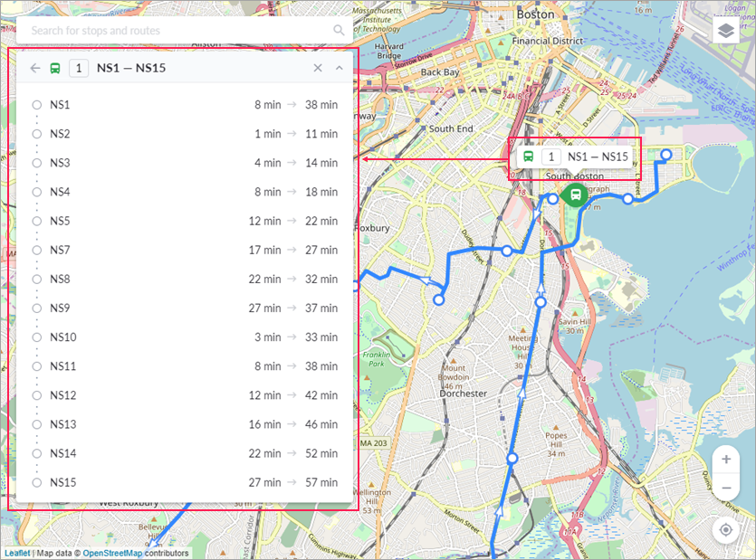Click route number 1 badge in panel header
756x560 pixels.
coord(79,68)
